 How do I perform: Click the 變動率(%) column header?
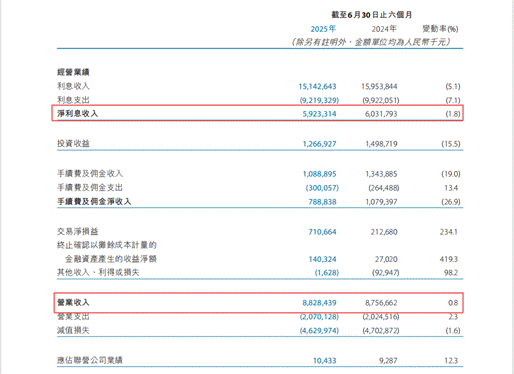(x=440, y=29)
